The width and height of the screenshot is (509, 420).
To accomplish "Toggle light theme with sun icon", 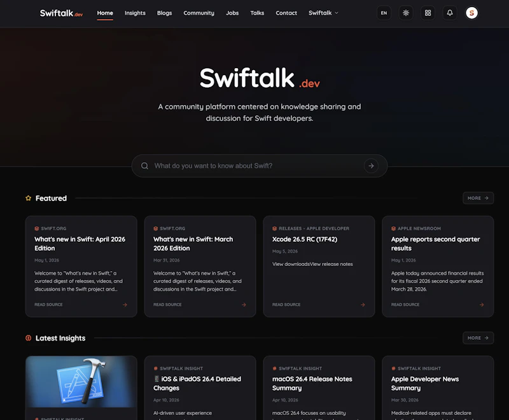I will [406, 13].
